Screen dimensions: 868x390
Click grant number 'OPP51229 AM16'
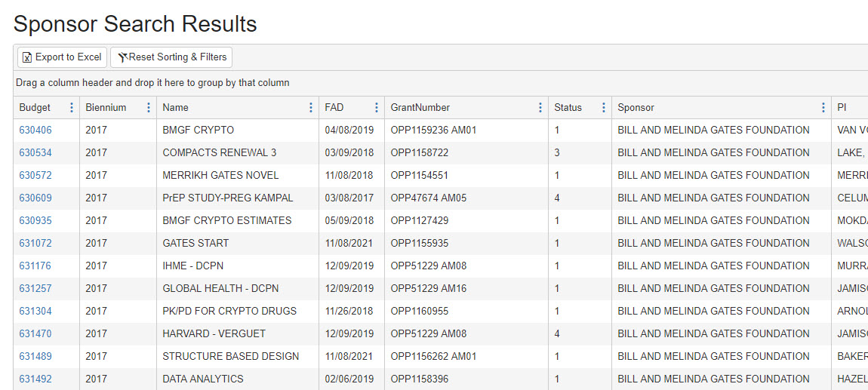tap(429, 289)
